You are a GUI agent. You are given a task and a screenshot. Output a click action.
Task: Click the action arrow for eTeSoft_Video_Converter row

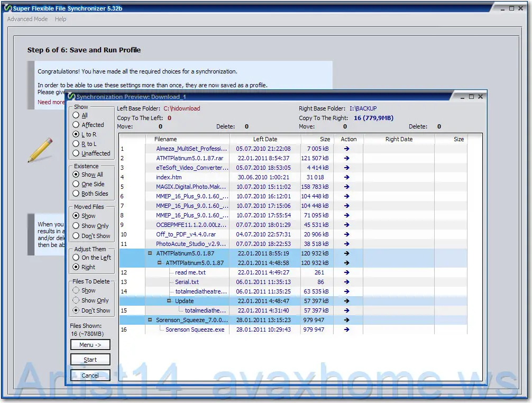[346, 168]
